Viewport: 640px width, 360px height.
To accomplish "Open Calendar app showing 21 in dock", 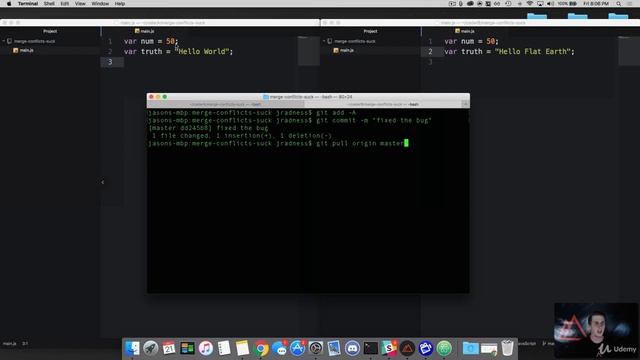I will pos(169,348).
